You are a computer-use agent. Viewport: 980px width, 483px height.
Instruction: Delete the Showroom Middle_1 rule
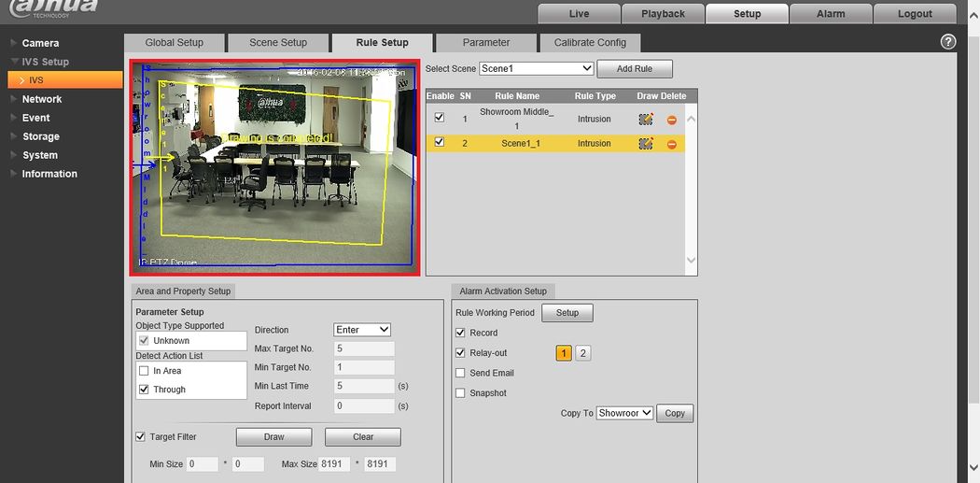[x=671, y=120]
